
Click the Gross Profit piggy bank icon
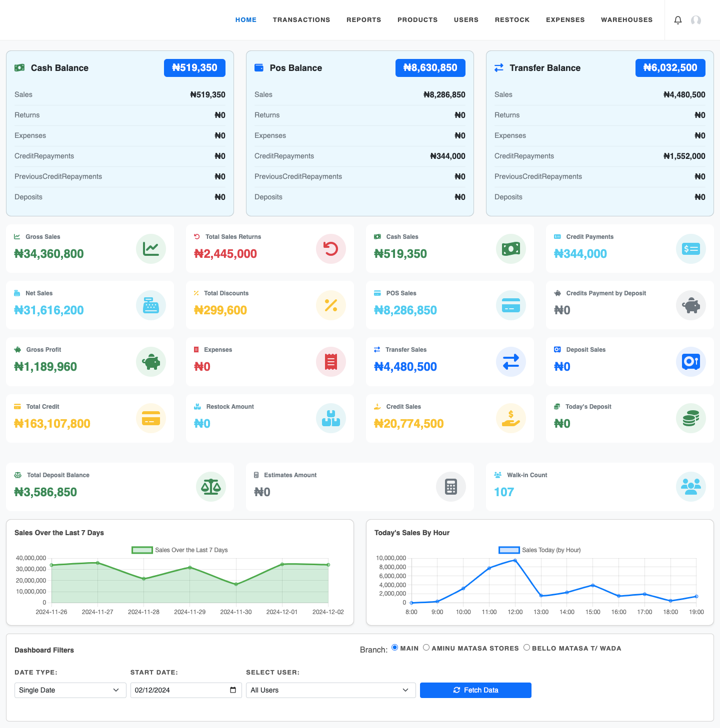coord(151,361)
